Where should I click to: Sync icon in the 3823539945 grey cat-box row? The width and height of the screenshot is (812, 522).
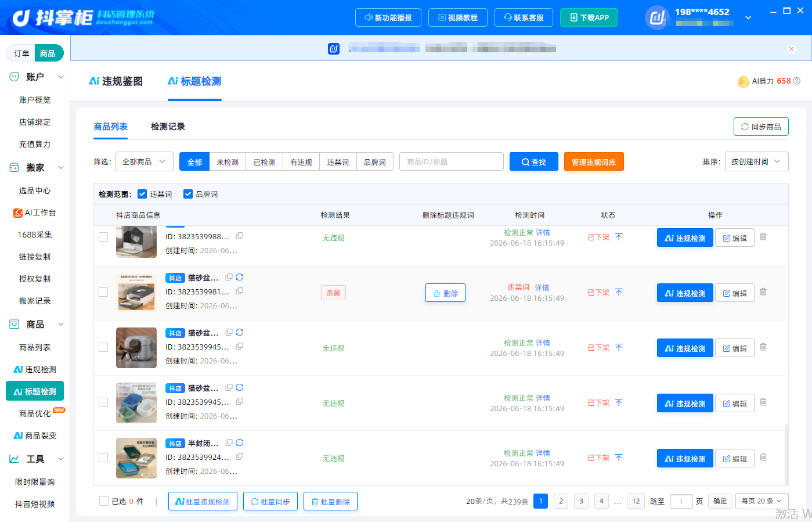pyautogui.click(x=240, y=332)
